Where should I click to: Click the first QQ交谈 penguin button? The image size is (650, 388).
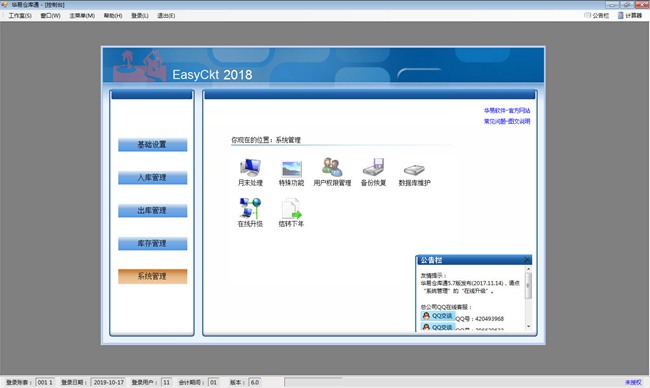click(x=438, y=316)
